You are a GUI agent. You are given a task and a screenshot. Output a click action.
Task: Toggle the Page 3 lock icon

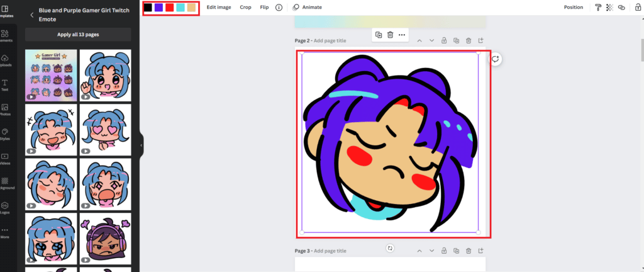tap(444, 251)
